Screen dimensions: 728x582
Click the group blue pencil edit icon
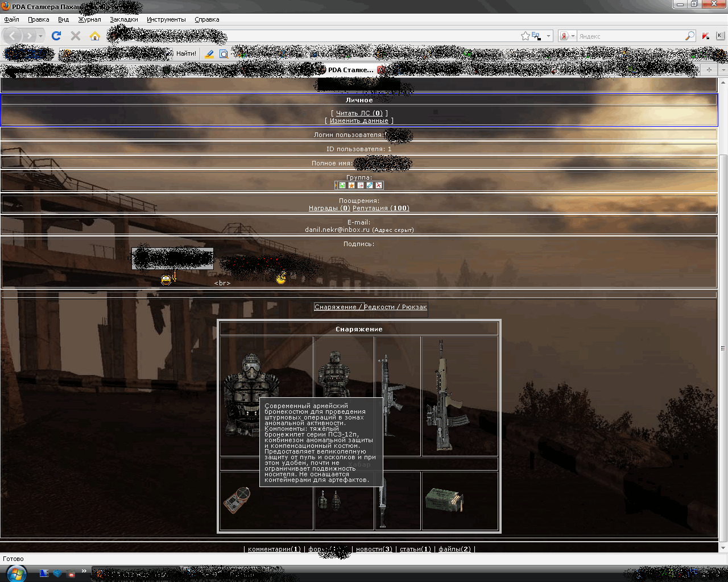pyautogui.click(x=370, y=185)
